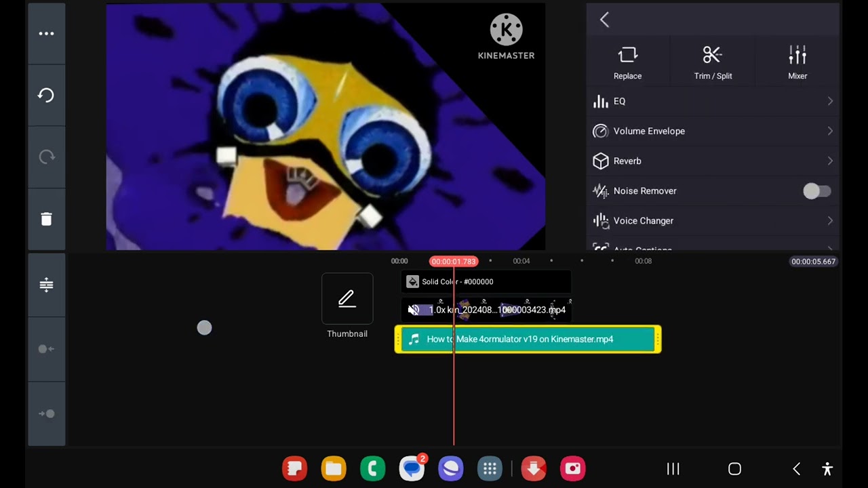This screenshot has width=868, height=488.
Task: Open Reverb effect option
Action: tap(713, 161)
